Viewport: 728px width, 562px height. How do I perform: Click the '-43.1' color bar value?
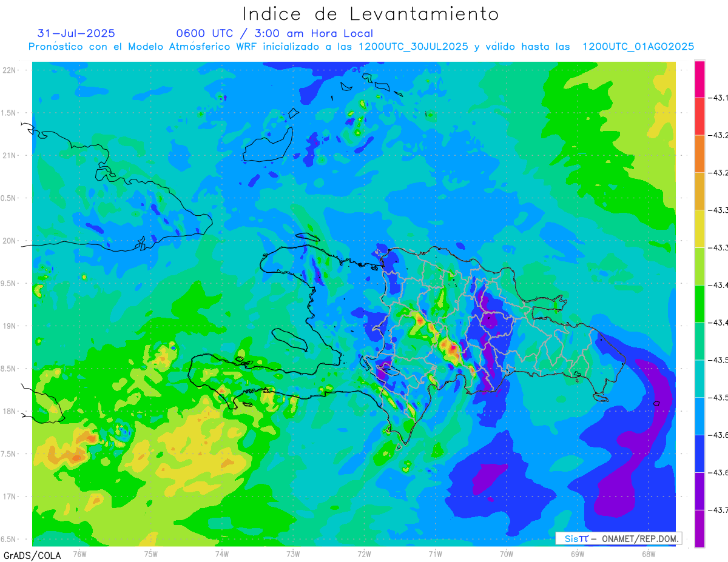(x=718, y=98)
